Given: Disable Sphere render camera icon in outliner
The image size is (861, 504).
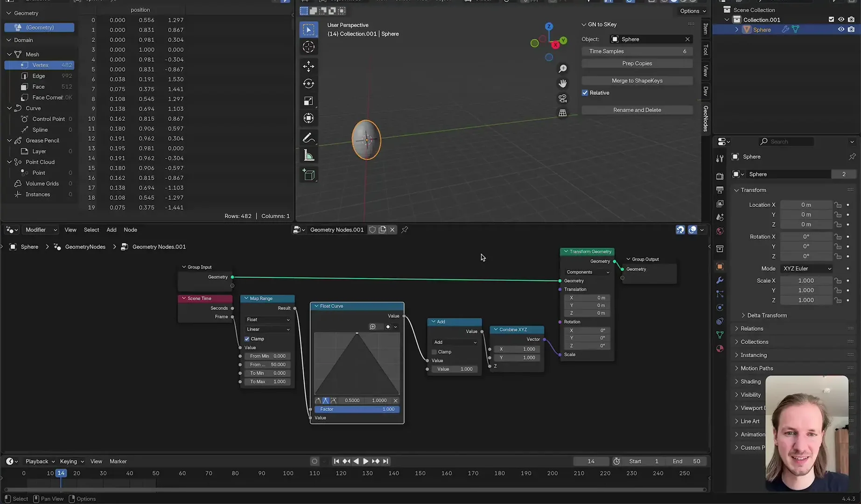Looking at the screenshot, I should [x=851, y=29].
